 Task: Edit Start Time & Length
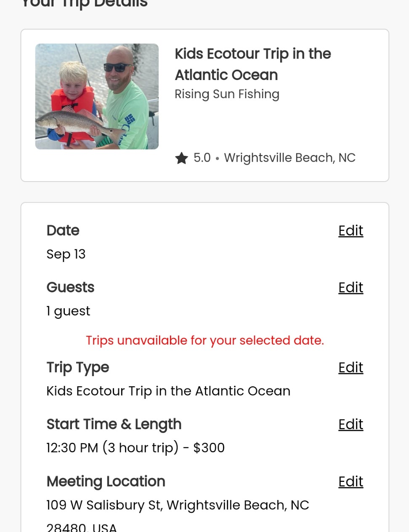click(351, 424)
